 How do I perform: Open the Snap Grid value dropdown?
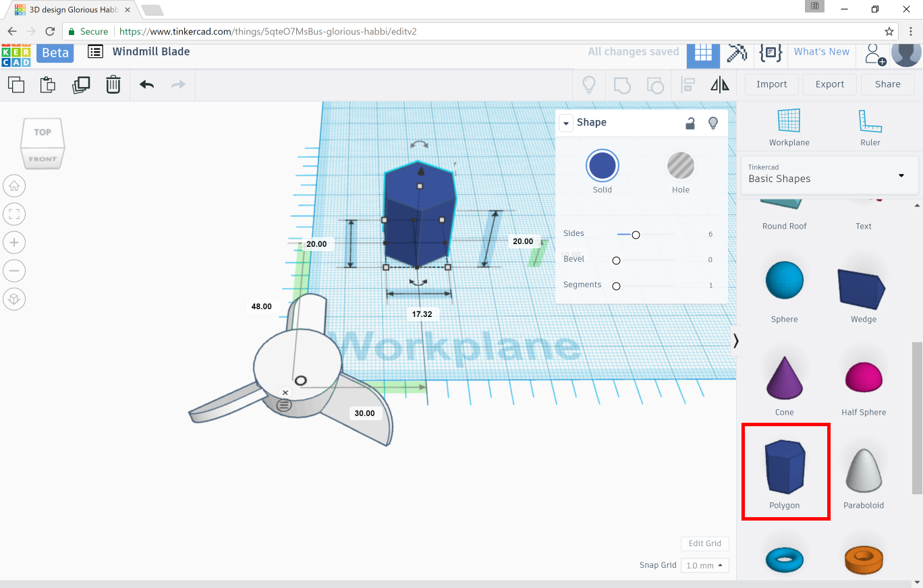pos(704,565)
